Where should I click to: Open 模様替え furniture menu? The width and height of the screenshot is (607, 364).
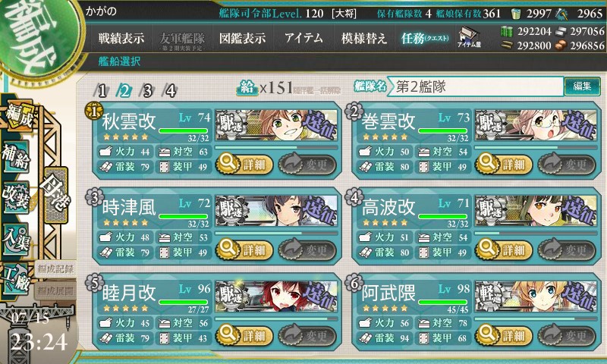364,38
